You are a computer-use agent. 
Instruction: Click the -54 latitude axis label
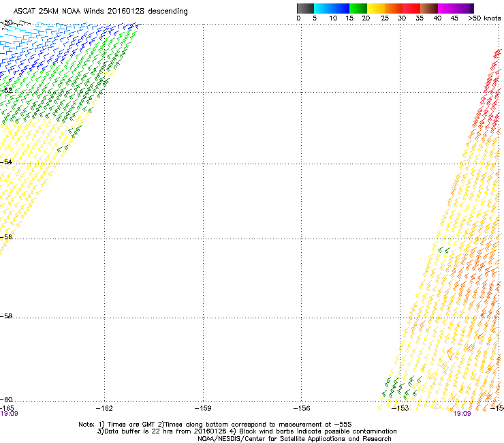[6, 162]
